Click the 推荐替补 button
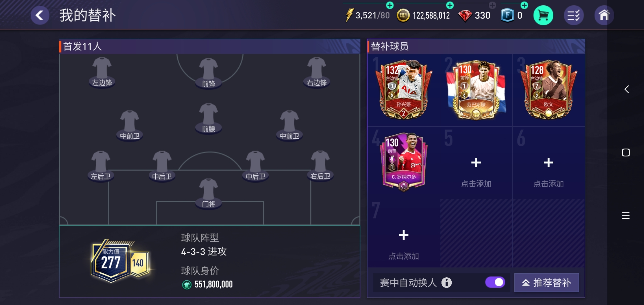 pos(547,282)
